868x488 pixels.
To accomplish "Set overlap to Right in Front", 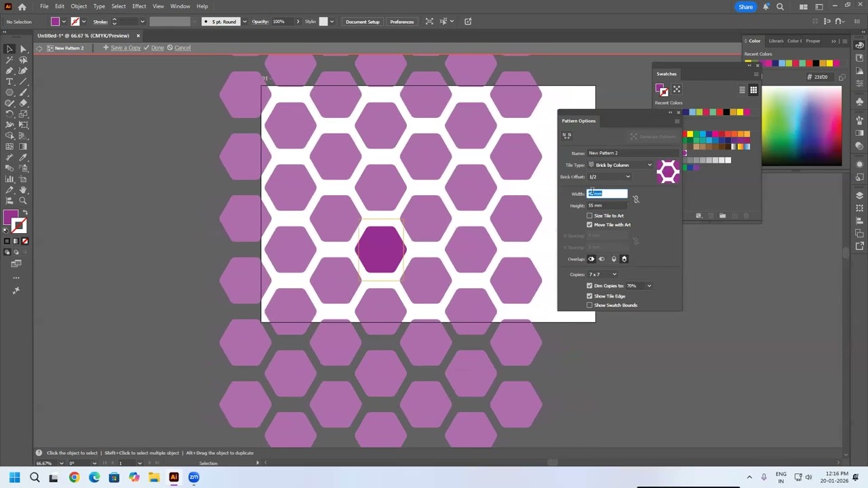I will point(601,259).
